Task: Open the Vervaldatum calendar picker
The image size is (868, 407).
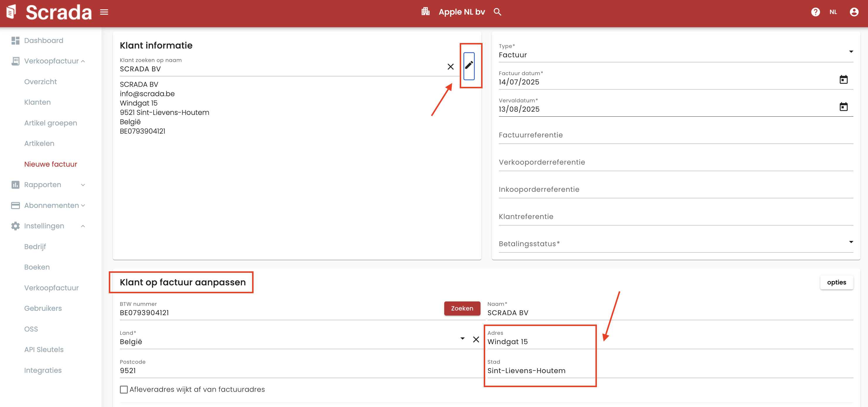Action: 843,107
